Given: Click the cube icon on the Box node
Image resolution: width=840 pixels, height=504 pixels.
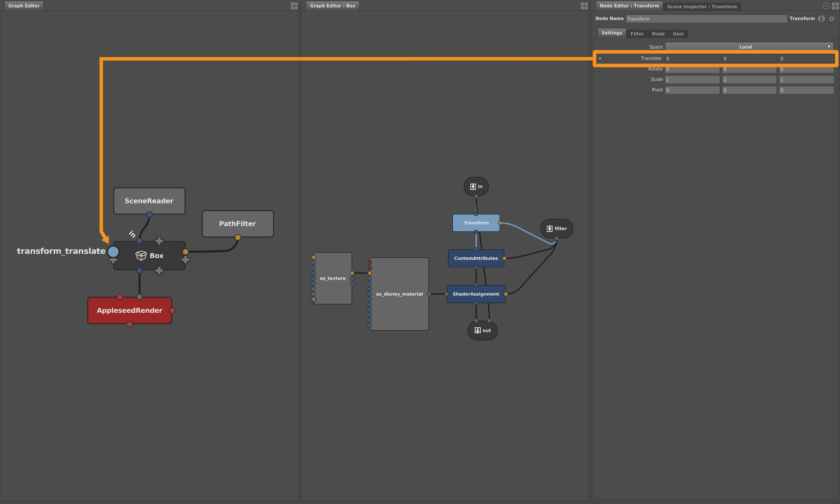Looking at the screenshot, I should (141, 255).
